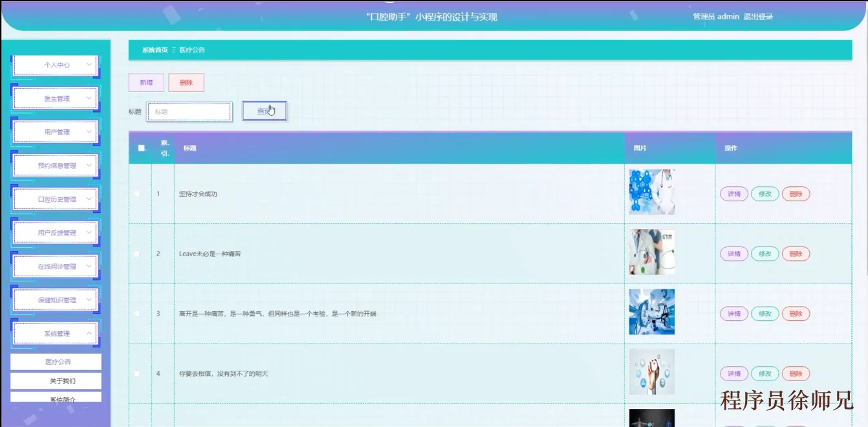Click 删除 for 坚持才会成功 row
868x427 pixels.
[x=796, y=194]
